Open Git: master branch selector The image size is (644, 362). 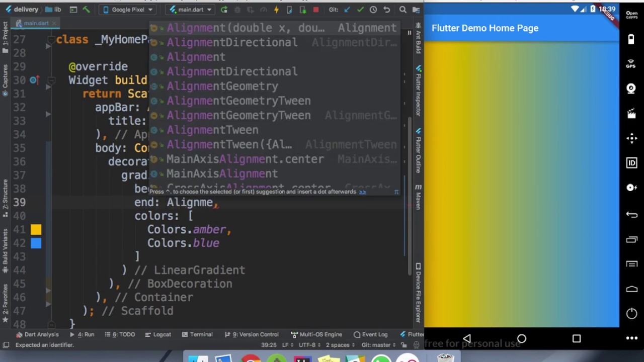(379, 345)
